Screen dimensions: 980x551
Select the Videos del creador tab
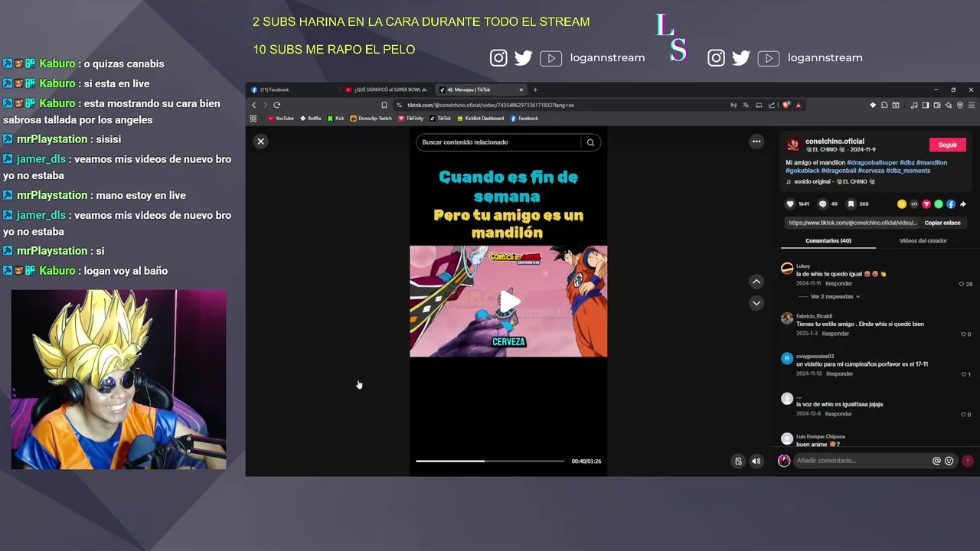tap(923, 241)
